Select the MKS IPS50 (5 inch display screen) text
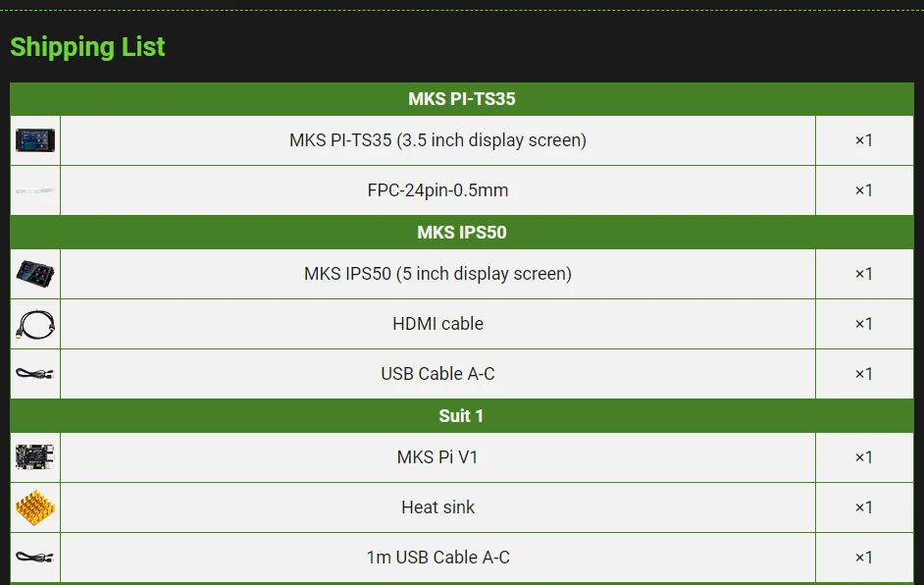Viewport: 924px width, 585px height. point(437,274)
